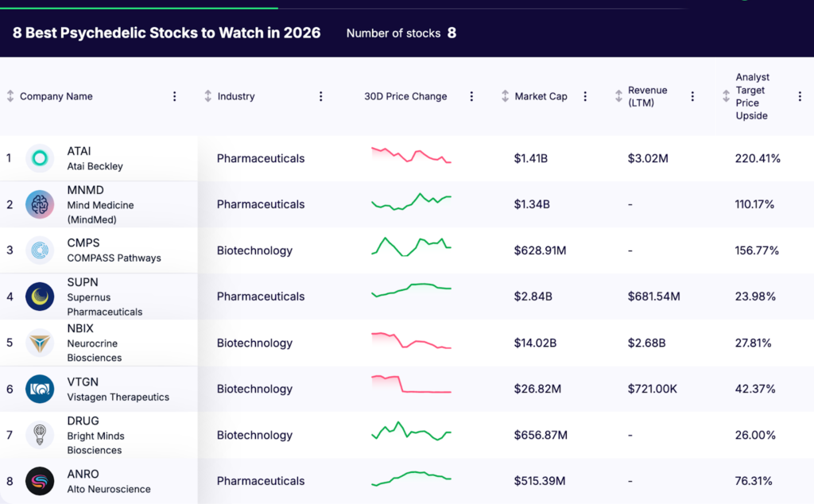The image size is (814, 504).
Task: Click the Neurocrine Biosciences logo
Action: click(x=38, y=343)
